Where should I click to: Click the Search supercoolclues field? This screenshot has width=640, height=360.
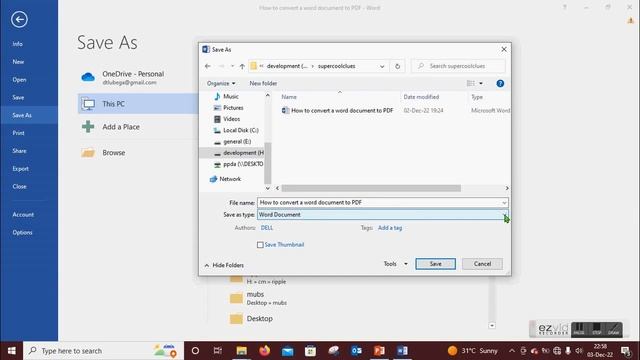click(x=458, y=66)
